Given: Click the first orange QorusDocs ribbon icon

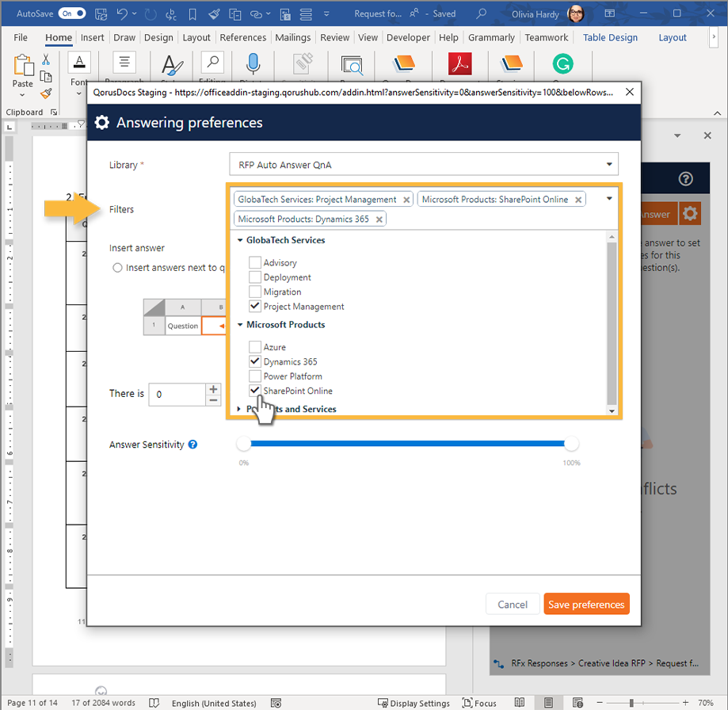Looking at the screenshot, I should tap(403, 63).
